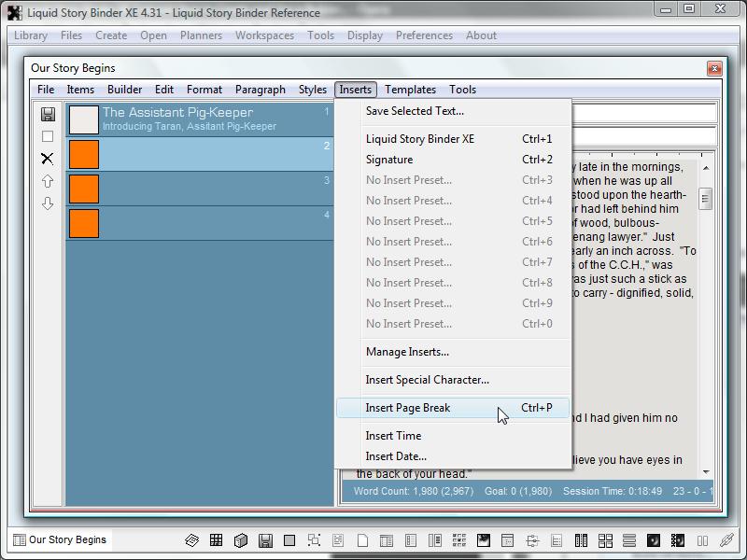Click the stacked layers icon in bottom toolbar

[x=192, y=540]
